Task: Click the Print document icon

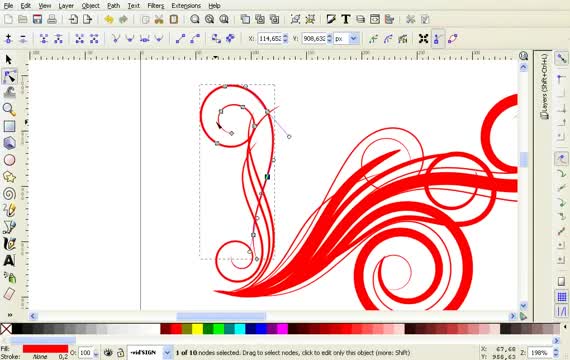Action: [52, 19]
